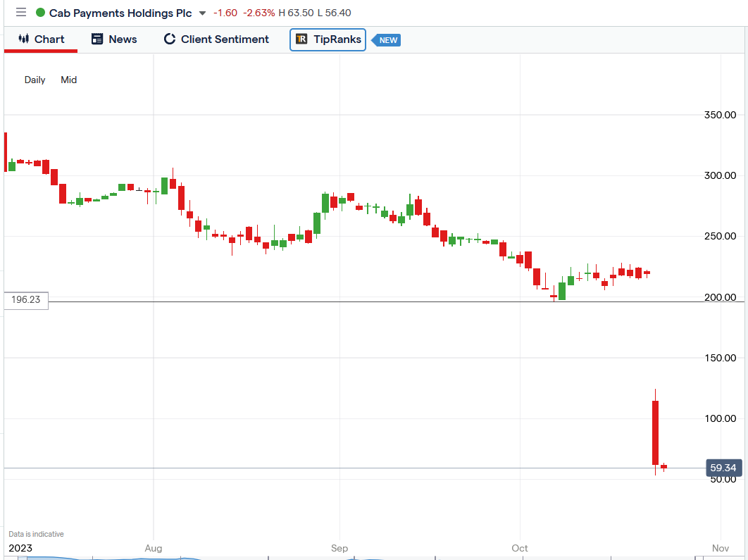Switch to the Chart tab
This screenshot has height=560, width=748.
41,39
